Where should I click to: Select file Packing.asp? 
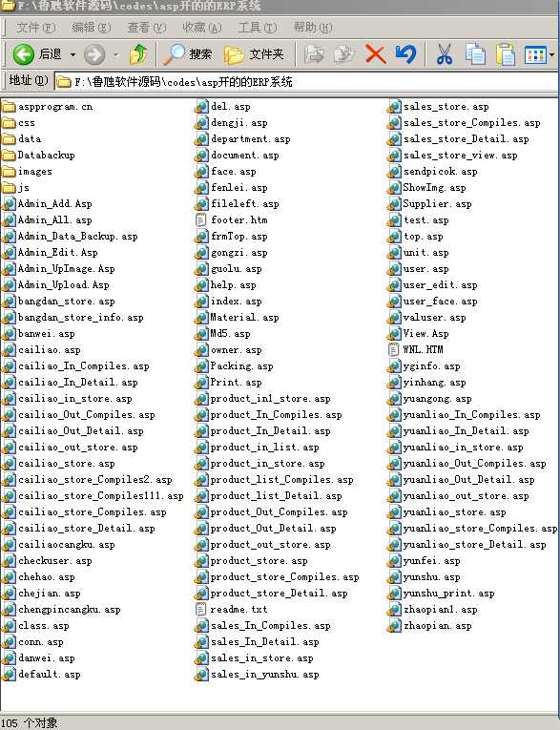point(234,365)
